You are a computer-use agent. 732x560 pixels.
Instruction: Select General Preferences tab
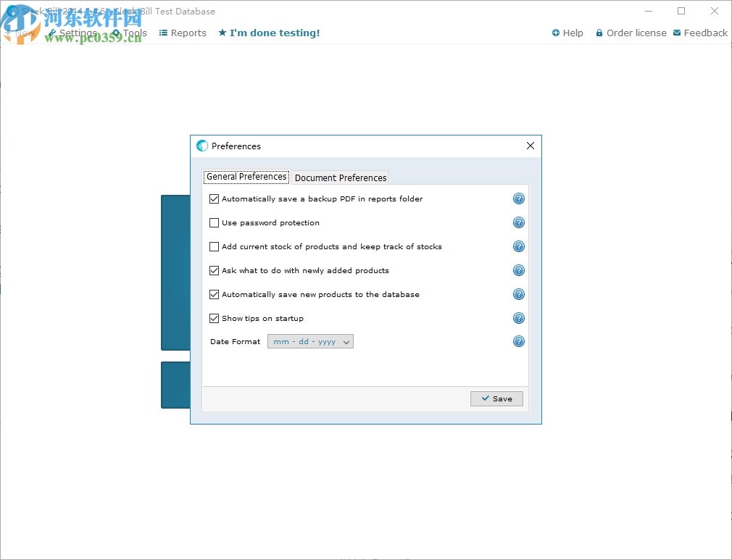tap(246, 177)
